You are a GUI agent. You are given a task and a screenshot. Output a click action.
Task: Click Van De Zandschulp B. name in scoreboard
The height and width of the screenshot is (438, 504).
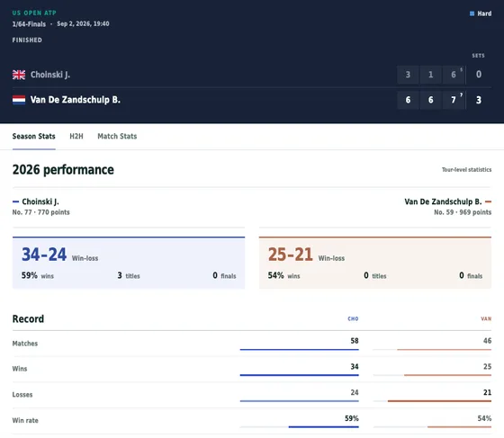pos(76,100)
